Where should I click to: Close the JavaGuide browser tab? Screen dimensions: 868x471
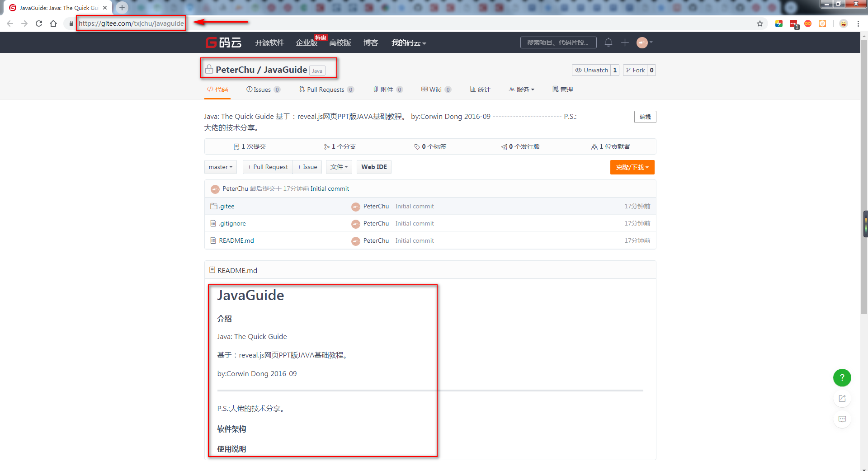coord(105,8)
